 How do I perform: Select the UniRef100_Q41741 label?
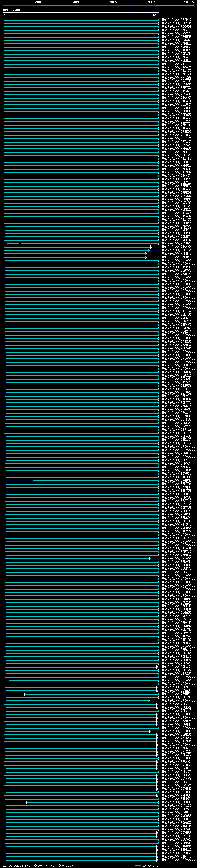tap(176, 64)
